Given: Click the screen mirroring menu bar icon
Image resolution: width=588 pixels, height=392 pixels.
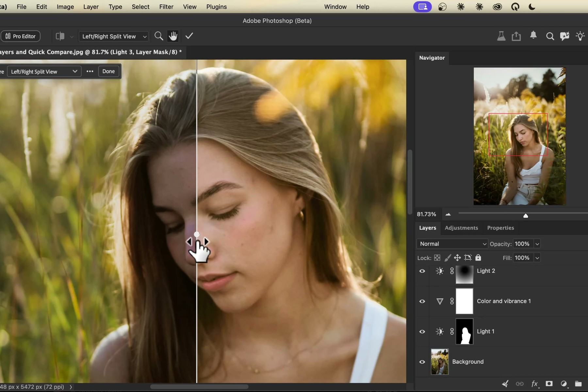Looking at the screenshot, I should tap(422, 7).
